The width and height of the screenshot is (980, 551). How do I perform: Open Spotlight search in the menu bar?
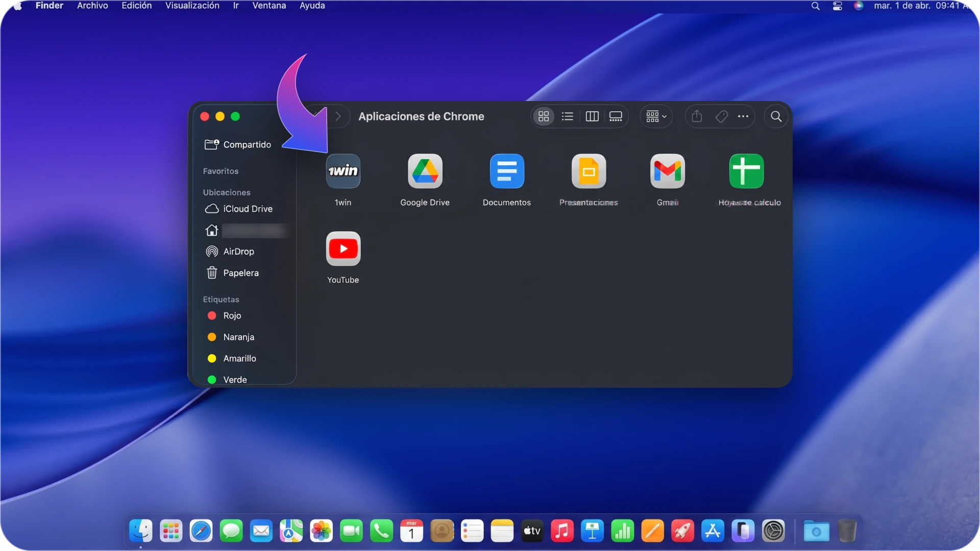(x=816, y=6)
